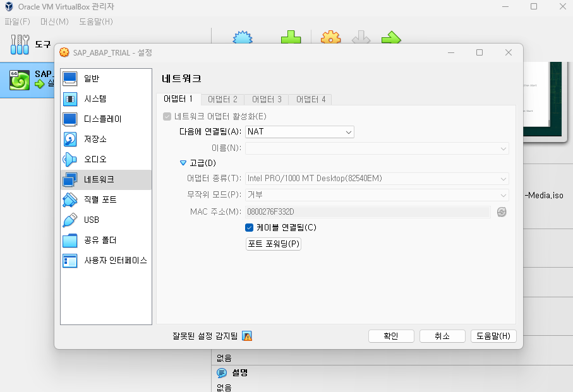The image size is (573, 392).
Task: Select 직렬 포트 text in settings list
Action: tap(100, 199)
